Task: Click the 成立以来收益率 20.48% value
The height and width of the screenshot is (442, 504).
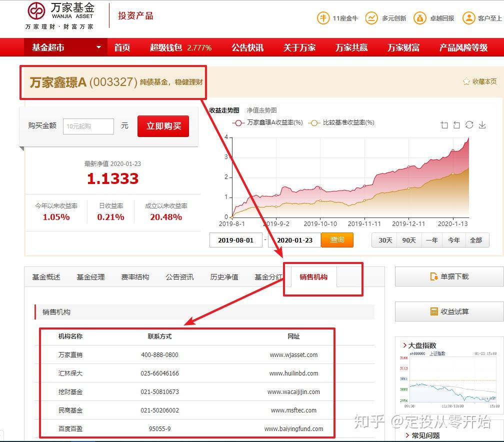Action: coord(166,217)
